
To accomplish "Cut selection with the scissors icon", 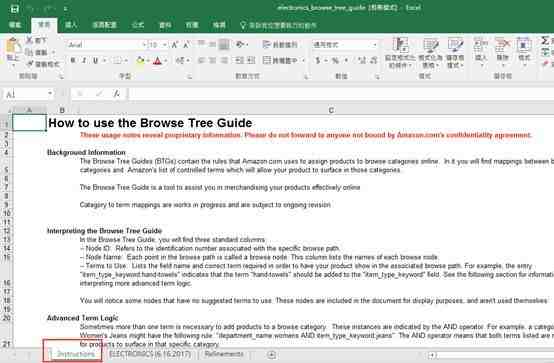I will coord(30,40).
